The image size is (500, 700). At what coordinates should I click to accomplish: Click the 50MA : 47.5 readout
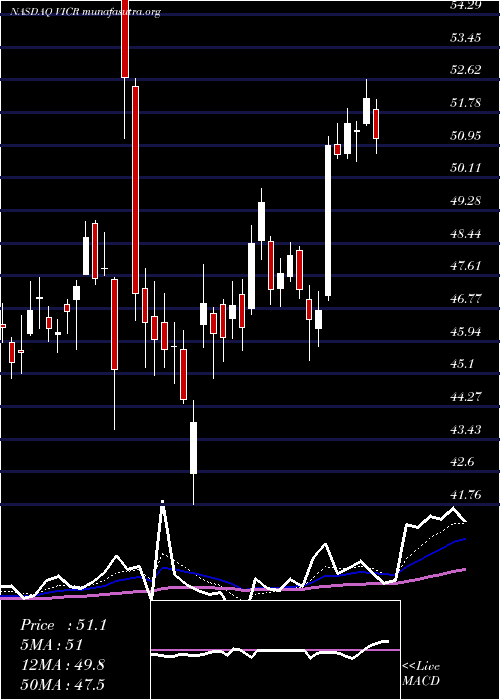pyautogui.click(x=62, y=685)
